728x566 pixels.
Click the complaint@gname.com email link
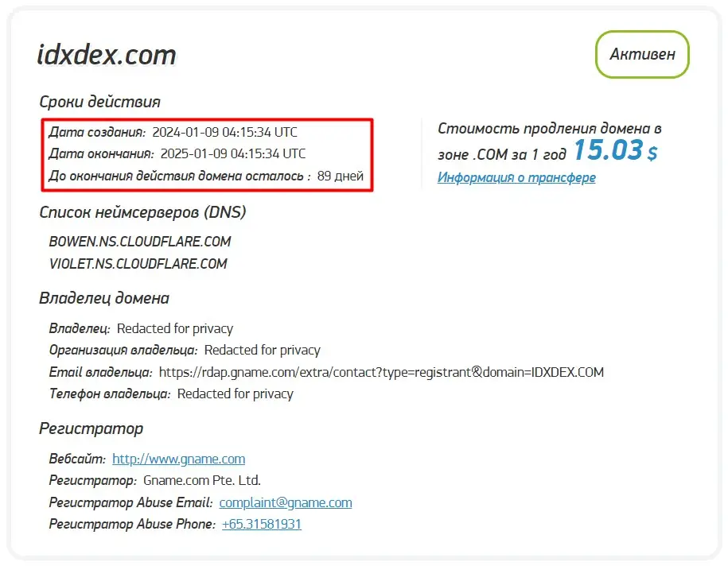click(x=286, y=502)
